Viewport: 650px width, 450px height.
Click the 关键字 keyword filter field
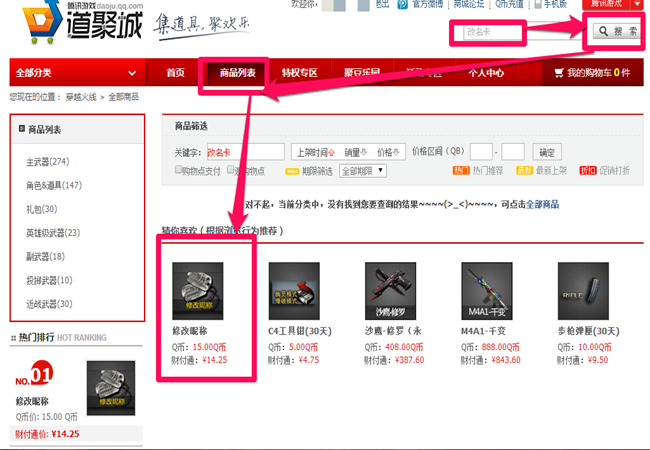coord(245,152)
